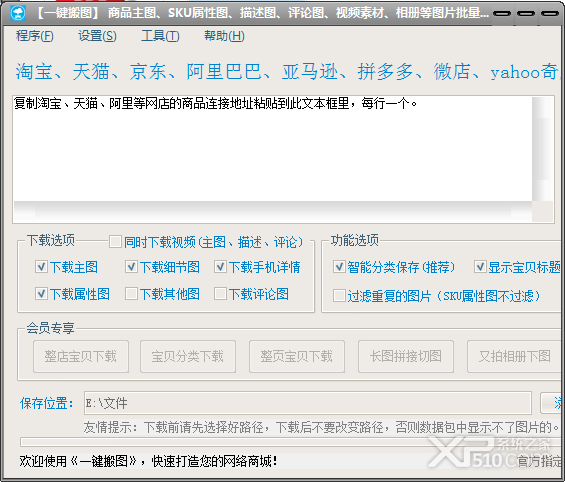Click the 宝贝分类下载 button

(x=188, y=356)
